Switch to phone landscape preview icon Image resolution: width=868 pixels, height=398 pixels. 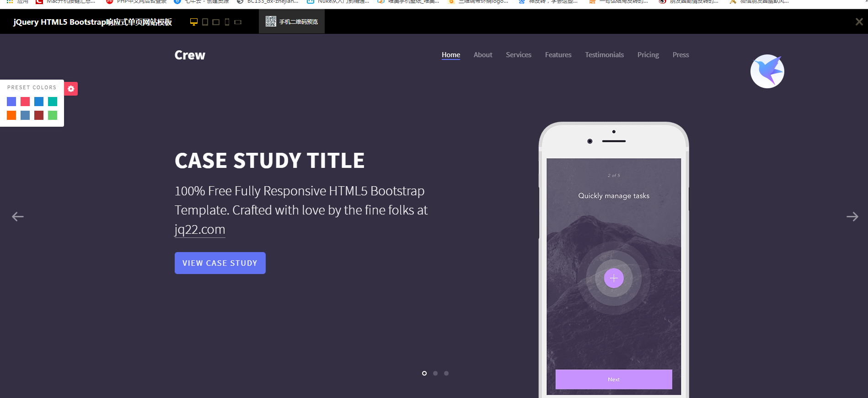click(x=238, y=22)
